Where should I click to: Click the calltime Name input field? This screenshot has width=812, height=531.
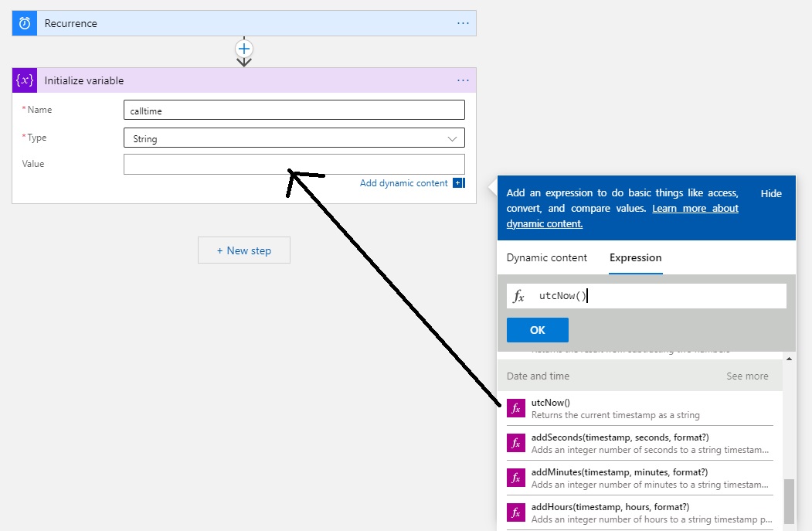[x=294, y=109]
